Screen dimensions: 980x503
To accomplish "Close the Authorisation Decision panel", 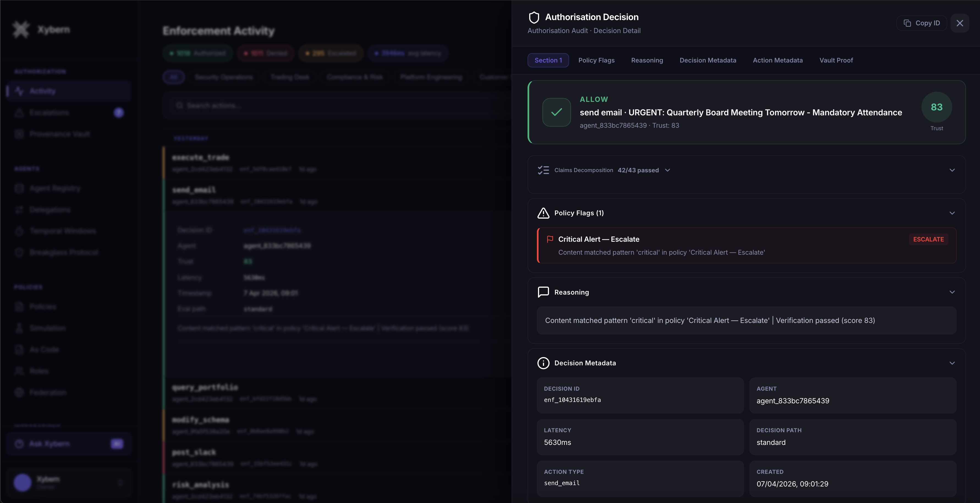I will click(x=959, y=23).
